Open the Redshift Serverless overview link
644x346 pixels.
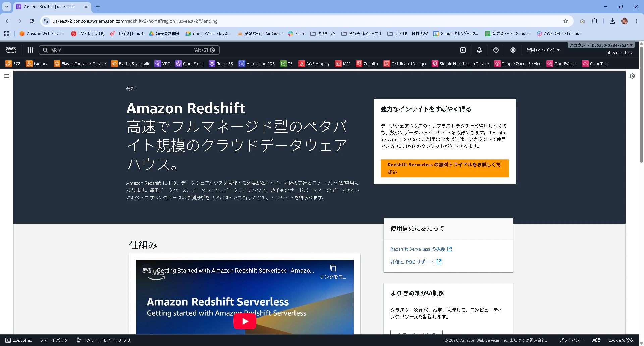(421, 249)
